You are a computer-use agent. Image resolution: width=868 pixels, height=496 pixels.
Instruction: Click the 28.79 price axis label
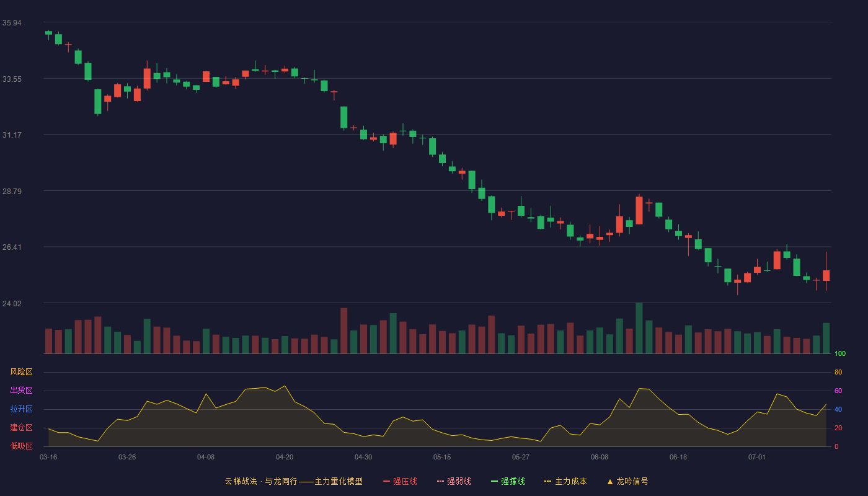(x=12, y=191)
